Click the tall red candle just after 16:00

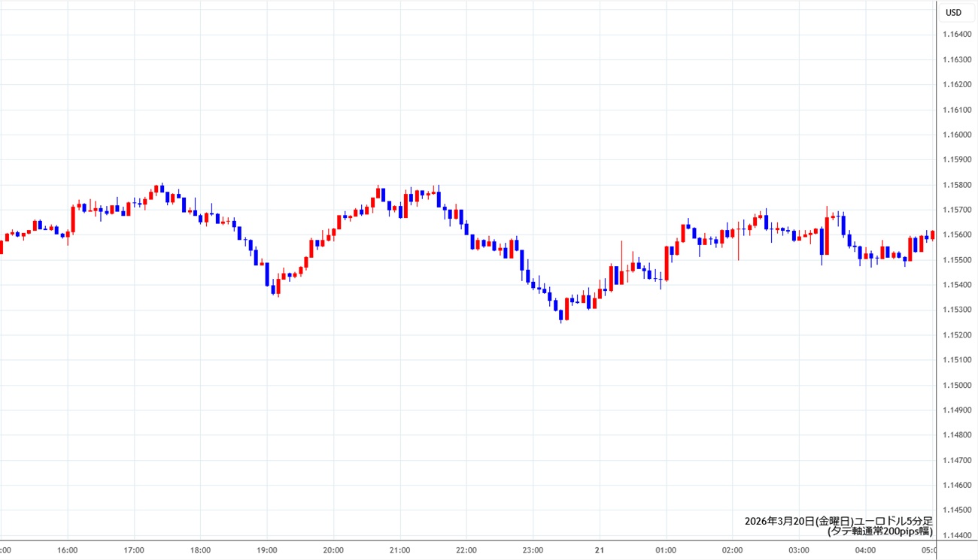[73, 219]
